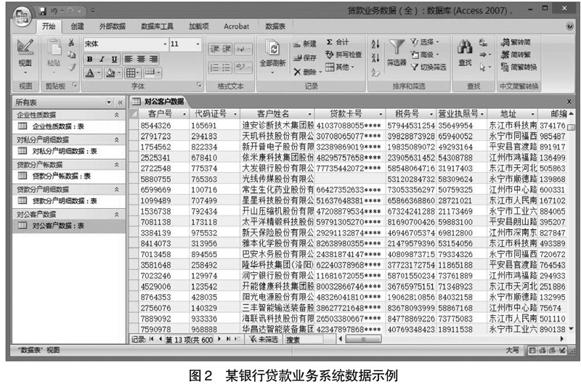The image size is (581, 392).
Task: Click 简转繁 conversion button
Action: [x=516, y=54]
